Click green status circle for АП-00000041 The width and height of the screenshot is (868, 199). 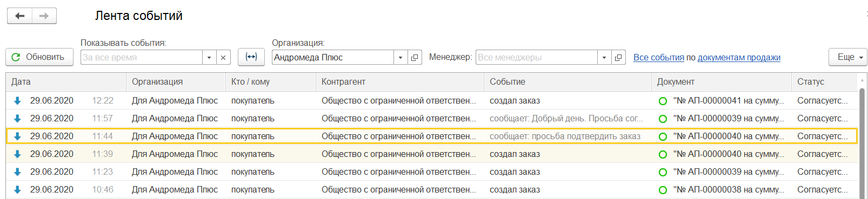(x=663, y=101)
